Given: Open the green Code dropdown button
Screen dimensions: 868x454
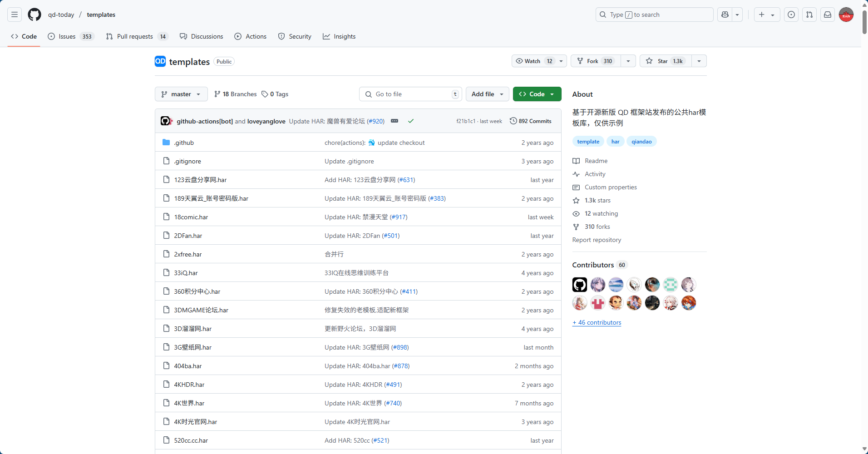Looking at the screenshot, I should 537,94.
